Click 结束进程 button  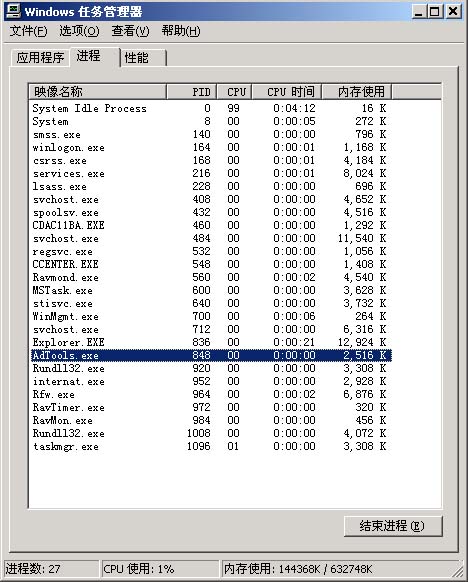point(393,526)
